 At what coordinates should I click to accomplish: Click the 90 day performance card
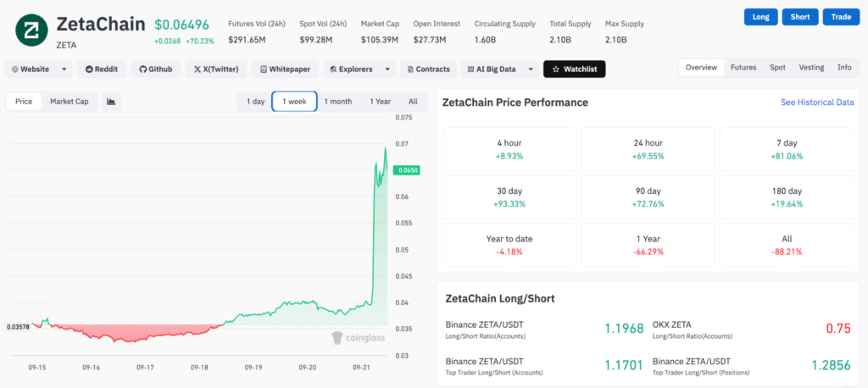648,197
